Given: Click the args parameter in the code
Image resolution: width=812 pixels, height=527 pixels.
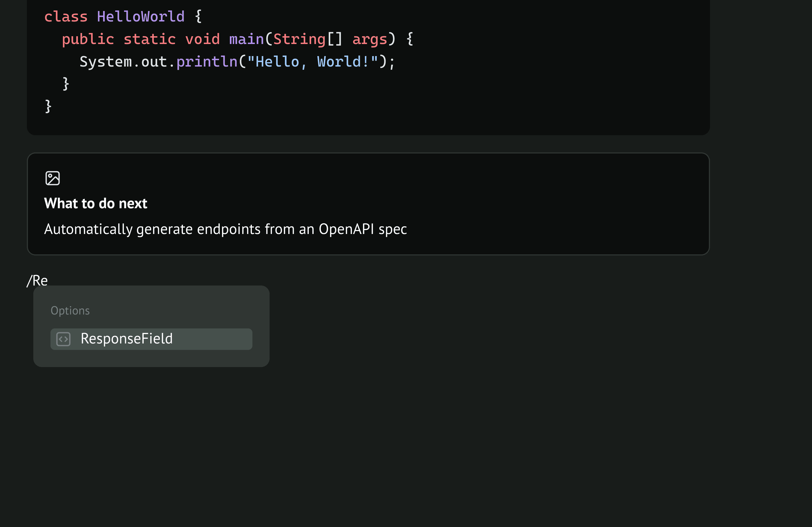Looking at the screenshot, I should [x=369, y=39].
